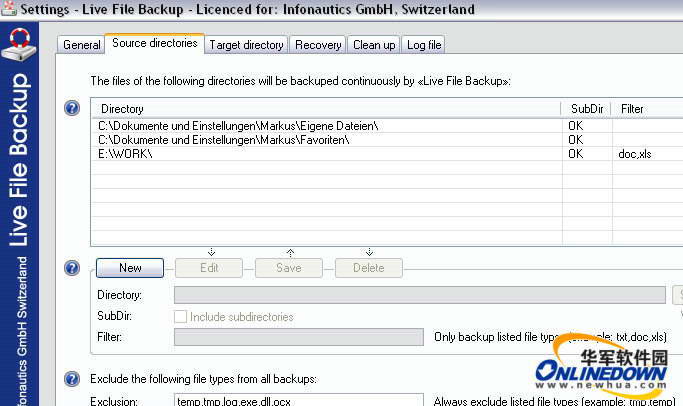Click the New button
The width and height of the screenshot is (683, 406).
point(130,268)
